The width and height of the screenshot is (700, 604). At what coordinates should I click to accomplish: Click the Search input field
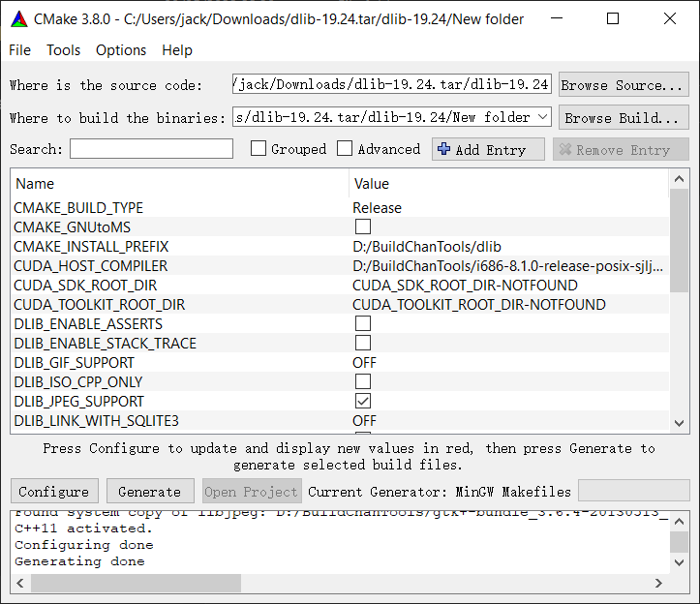(x=151, y=149)
